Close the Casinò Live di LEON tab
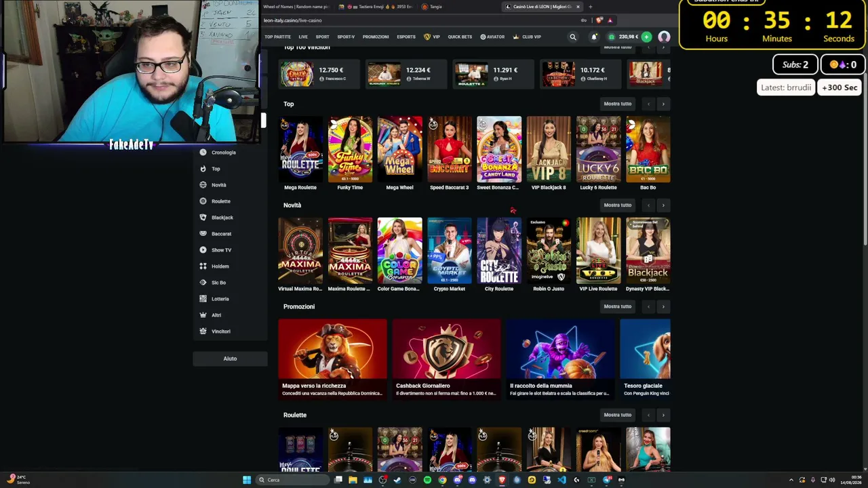Screen dimensions: 868x488 578,7
